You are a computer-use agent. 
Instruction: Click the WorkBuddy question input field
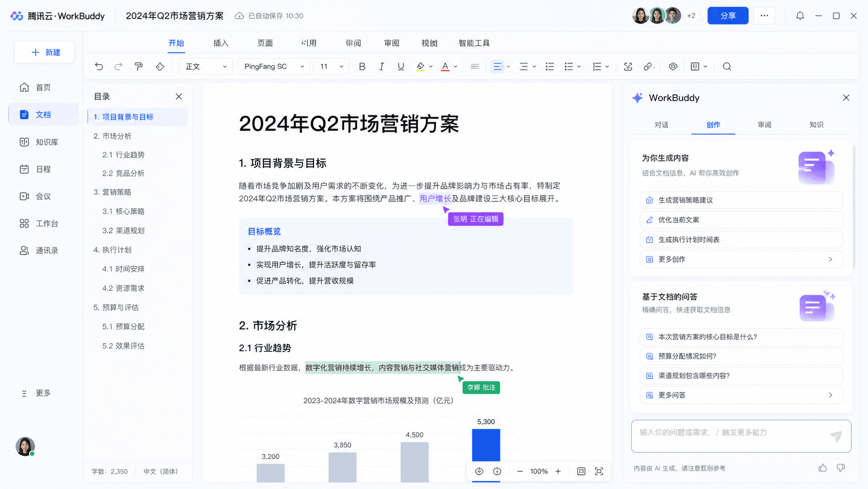pyautogui.click(x=741, y=436)
